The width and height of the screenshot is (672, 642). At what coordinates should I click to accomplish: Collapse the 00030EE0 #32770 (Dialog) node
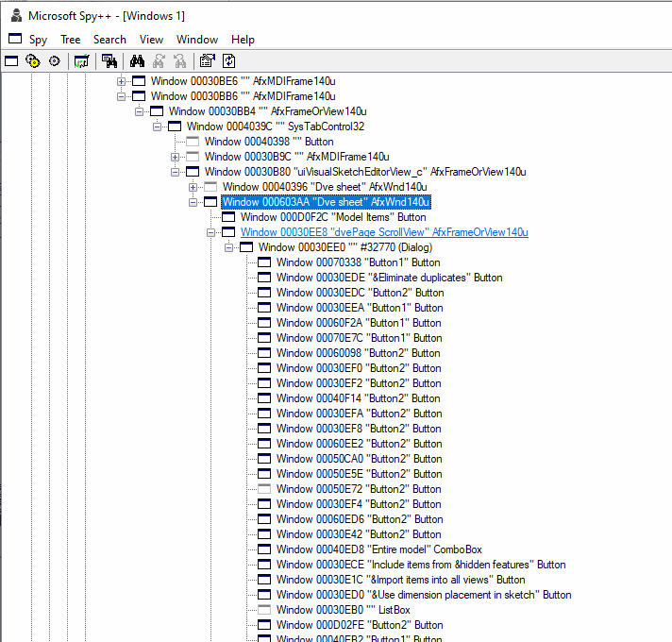click(x=228, y=247)
